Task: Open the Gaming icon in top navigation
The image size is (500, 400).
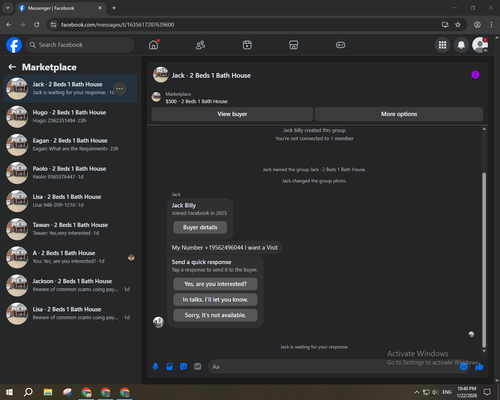Action: [340, 45]
